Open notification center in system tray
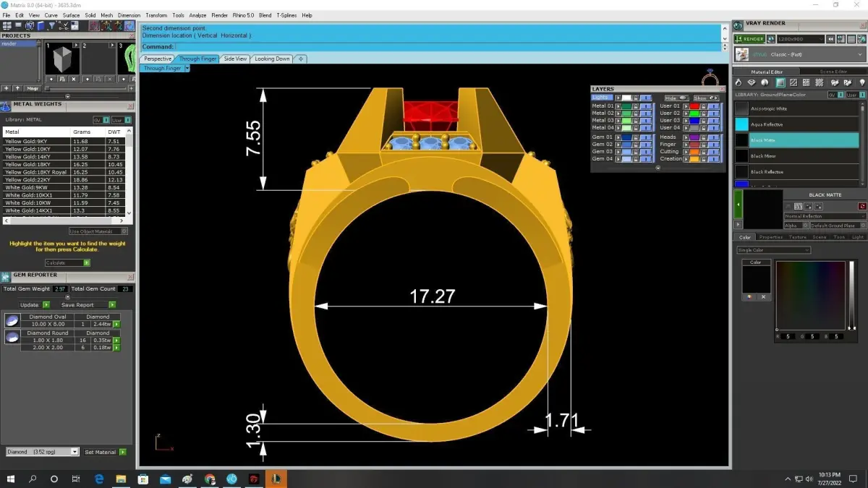Screen dimensions: 868x488 [854, 479]
